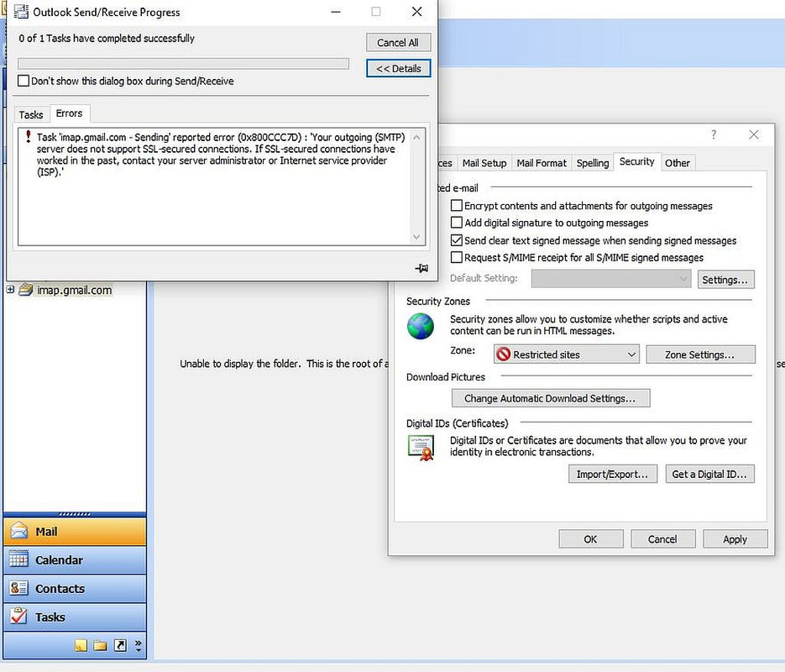Click the help question mark in Options dialog
This screenshot has width=785, height=672.
tap(714, 134)
